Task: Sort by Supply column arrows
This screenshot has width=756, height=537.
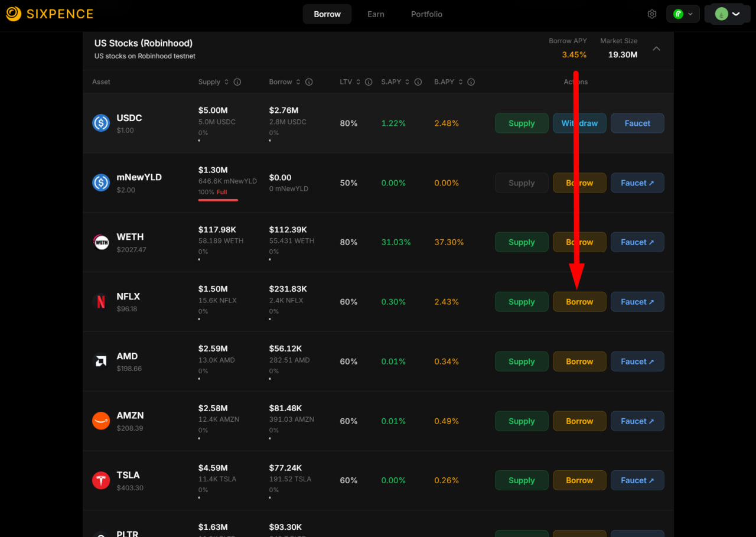Action: point(226,82)
